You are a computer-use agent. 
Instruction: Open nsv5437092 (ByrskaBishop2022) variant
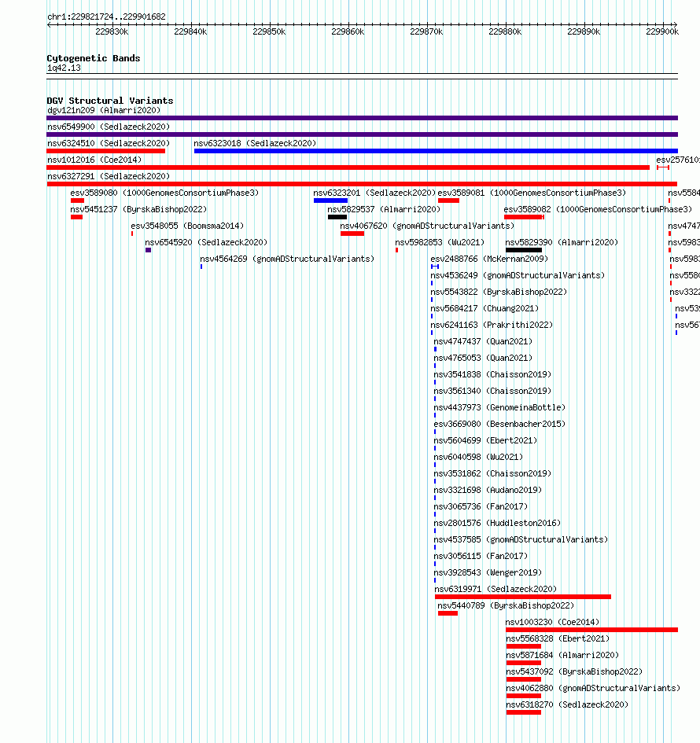tap(574, 673)
